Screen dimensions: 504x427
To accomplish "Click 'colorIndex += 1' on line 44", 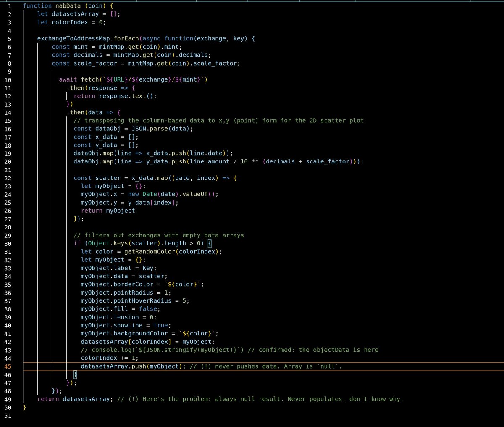I will pos(110,358).
